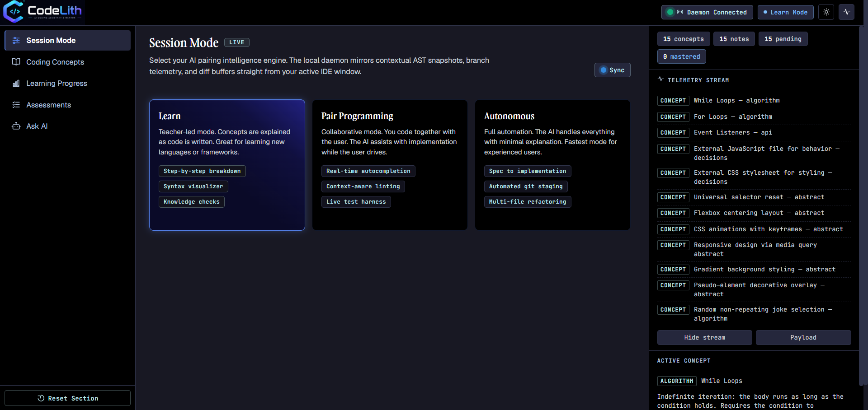
Task: Click the reset arrow icon in Reset Section
Action: coord(41,398)
